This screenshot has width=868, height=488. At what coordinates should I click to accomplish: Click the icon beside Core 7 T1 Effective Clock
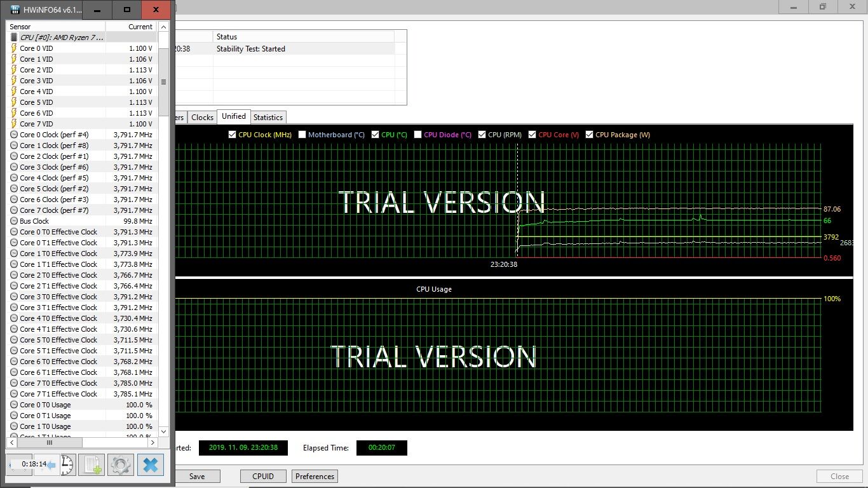(14, 394)
